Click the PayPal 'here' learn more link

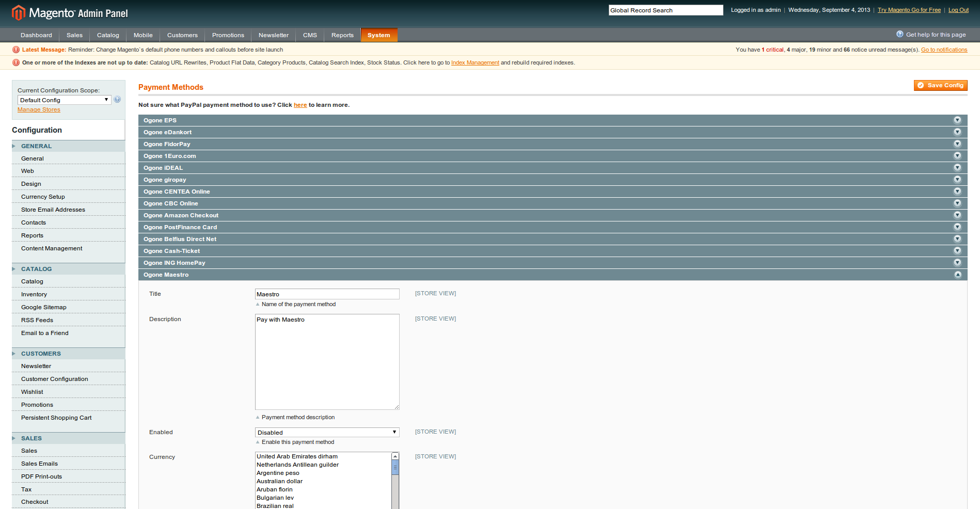pyautogui.click(x=300, y=105)
